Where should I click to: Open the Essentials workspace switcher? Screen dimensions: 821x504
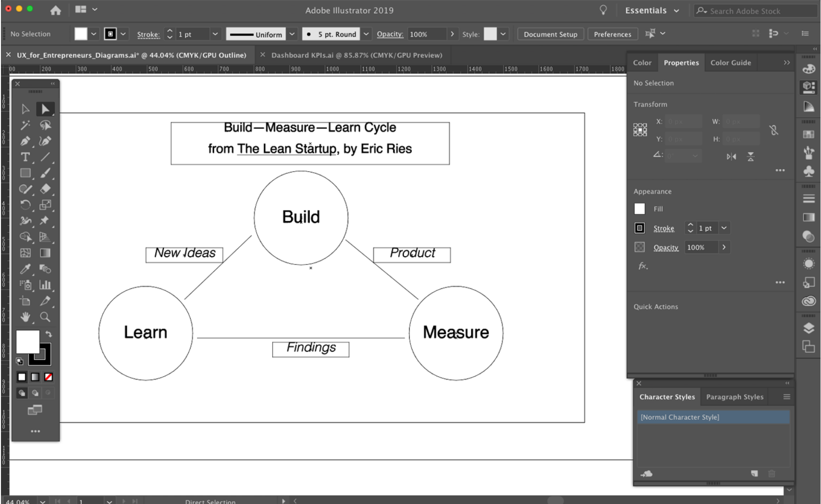click(652, 10)
